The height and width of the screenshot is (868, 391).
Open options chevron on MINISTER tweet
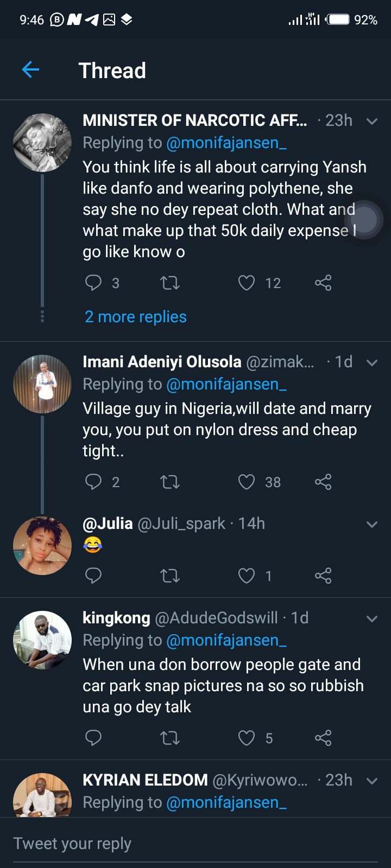tap(372, 121)
